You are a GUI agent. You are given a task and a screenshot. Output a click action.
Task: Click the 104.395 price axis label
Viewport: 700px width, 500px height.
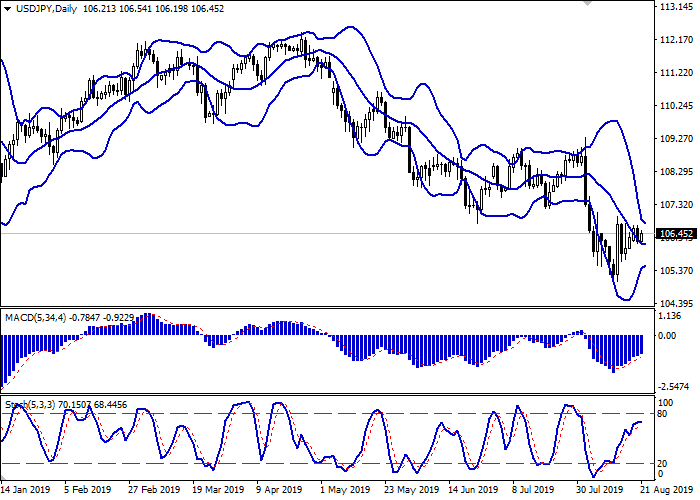tap(676, 304)
